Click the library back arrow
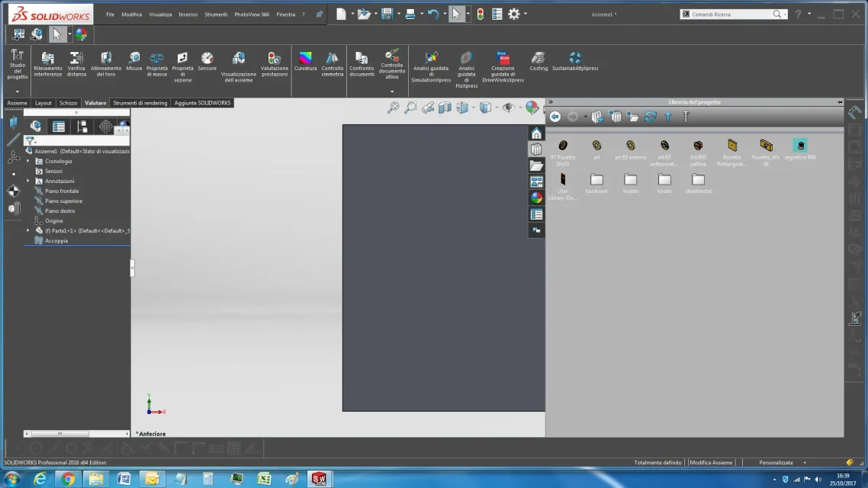Screen dimensions: 868x488 (x=555, y=117)
